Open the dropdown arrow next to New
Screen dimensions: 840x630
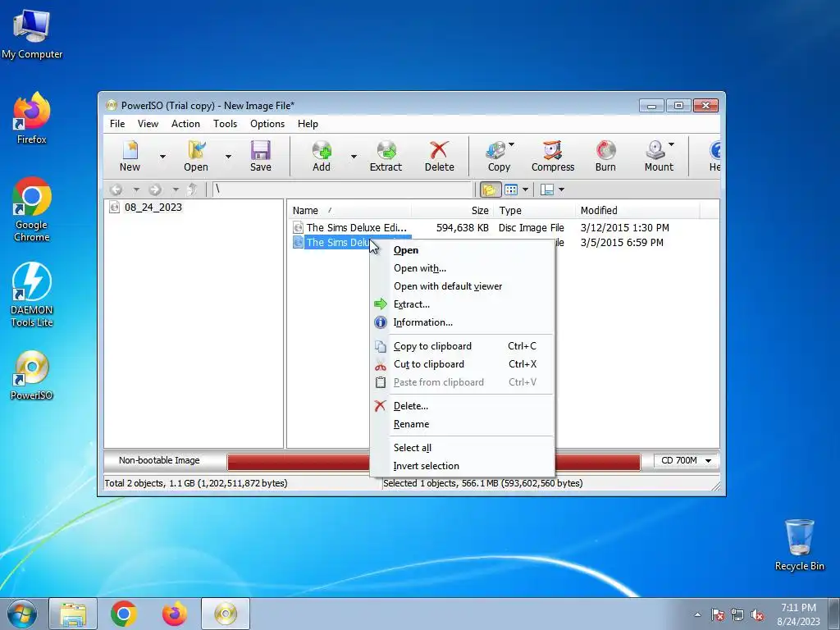tap(162, 157)
